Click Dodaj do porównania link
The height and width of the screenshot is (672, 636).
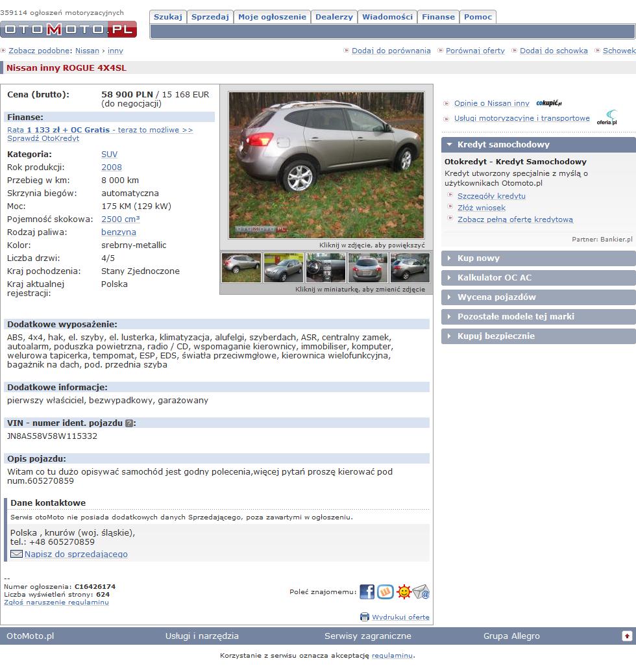pos(391,51)
